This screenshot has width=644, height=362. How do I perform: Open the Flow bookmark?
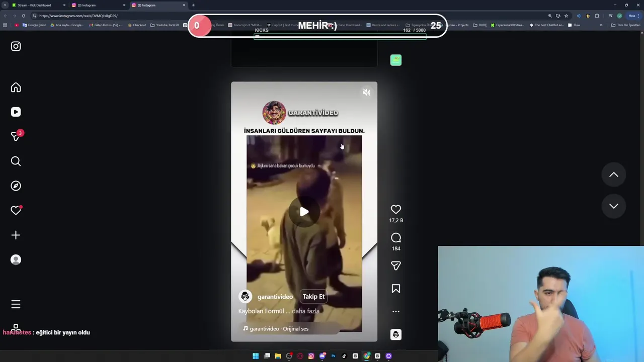(574, 25)
